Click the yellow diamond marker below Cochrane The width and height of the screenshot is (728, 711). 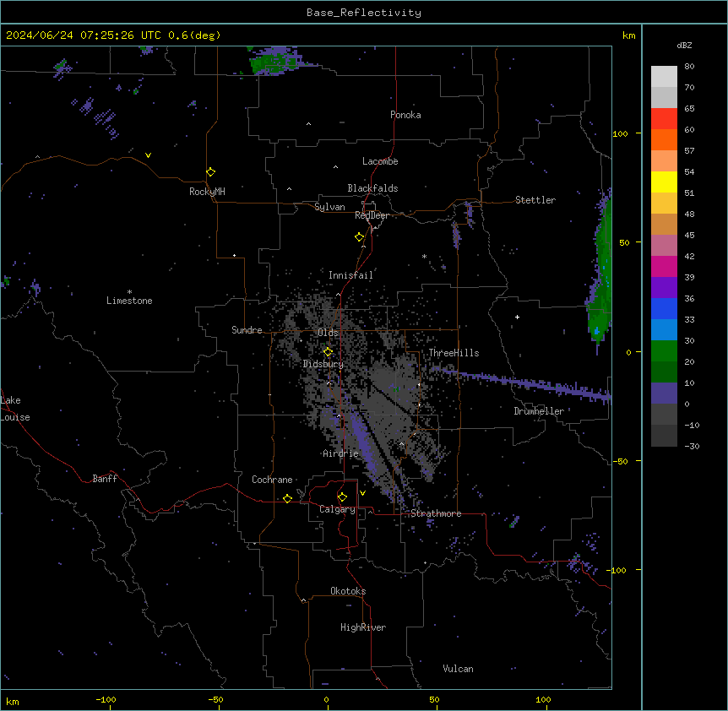287,498
